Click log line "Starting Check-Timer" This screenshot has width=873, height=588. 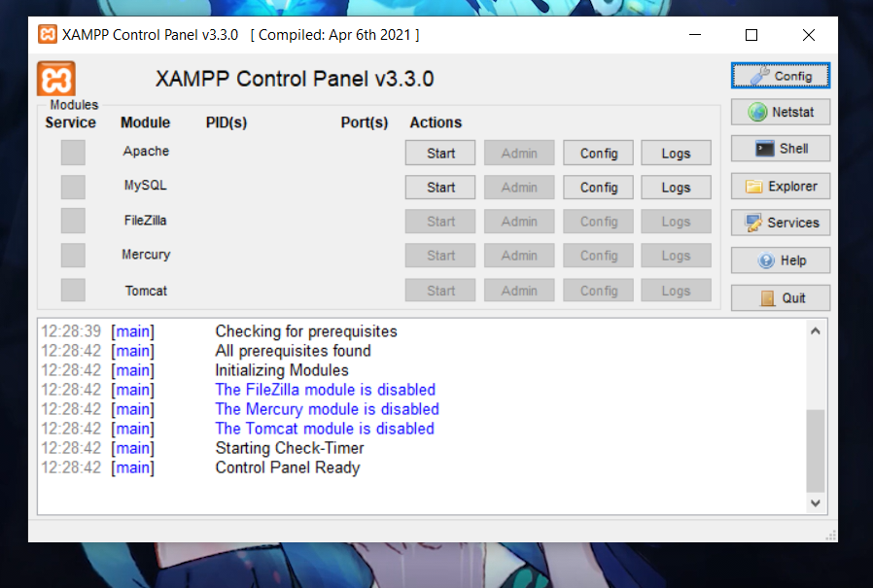(290, 448)
